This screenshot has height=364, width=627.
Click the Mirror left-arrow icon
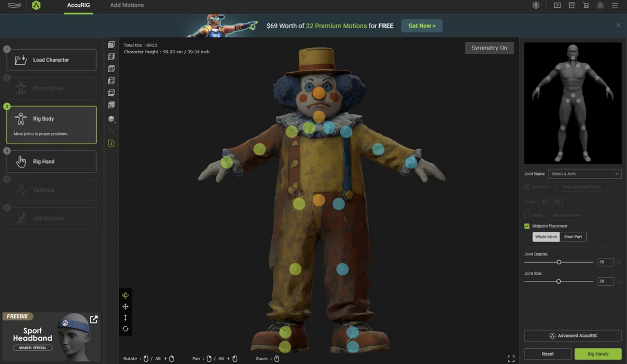[x=544, y=202]
